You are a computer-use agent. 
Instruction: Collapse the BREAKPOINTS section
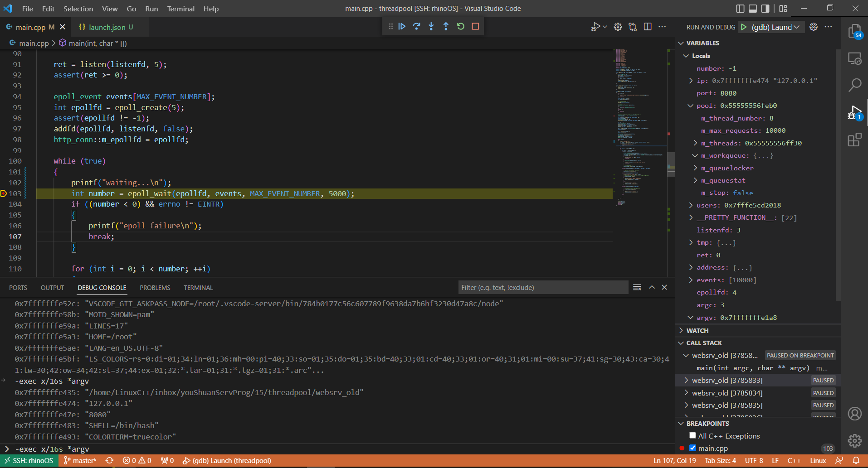pyautogui.click(x=681, y=424)
